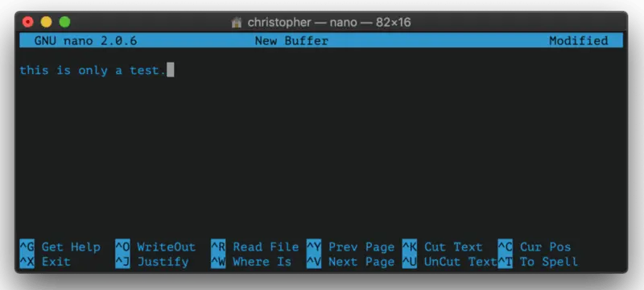Image resolution: width=644 pixels, height=290 pixels.
Task: Click the window title "christopher — nano — 82×16"
Action: 329,23
